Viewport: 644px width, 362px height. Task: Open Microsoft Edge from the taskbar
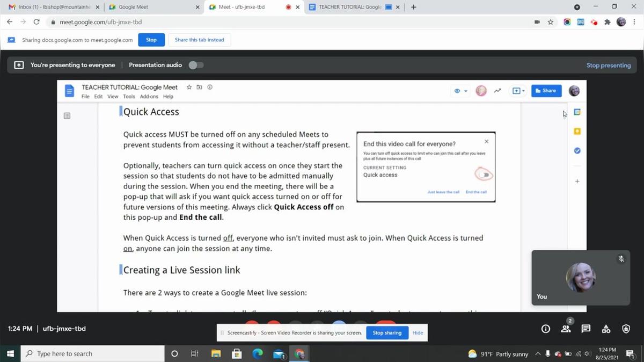pos(258,353)
